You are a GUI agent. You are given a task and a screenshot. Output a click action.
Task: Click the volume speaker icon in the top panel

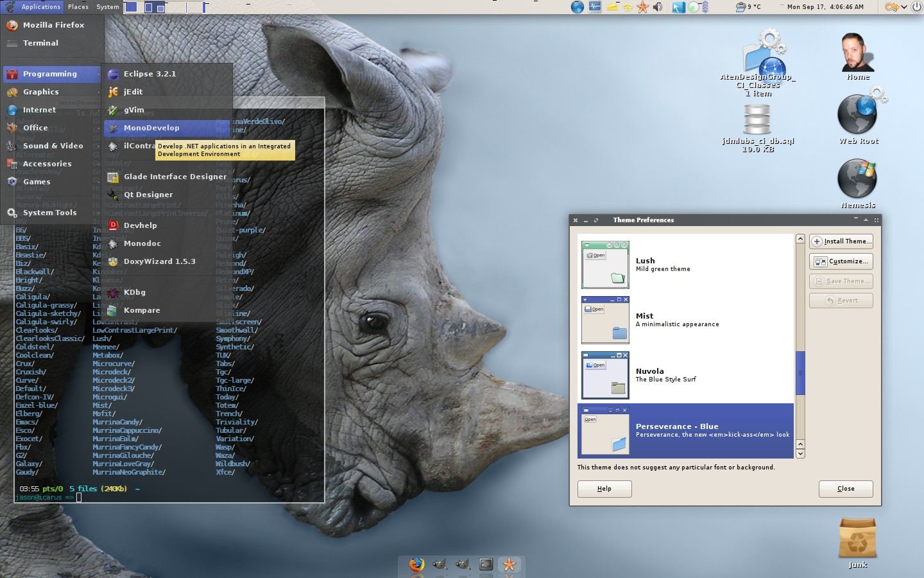[x=658, y=7]
